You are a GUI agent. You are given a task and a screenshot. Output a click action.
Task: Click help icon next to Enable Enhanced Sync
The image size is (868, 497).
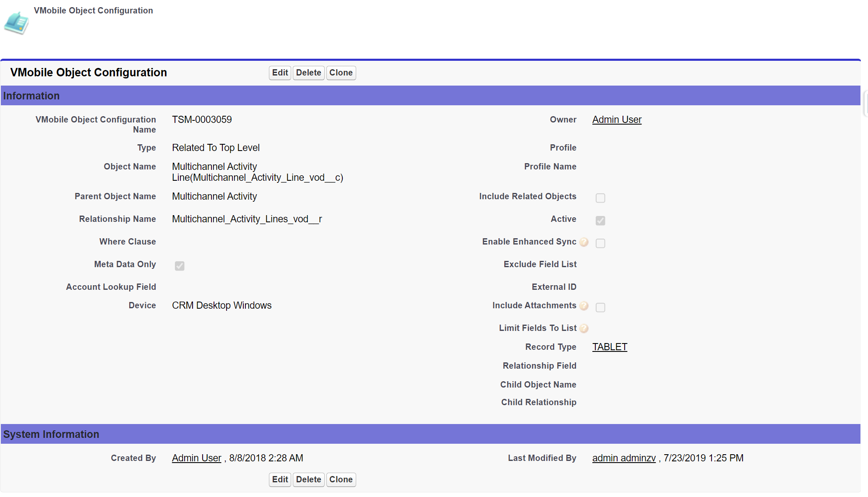tap(584, 242)
